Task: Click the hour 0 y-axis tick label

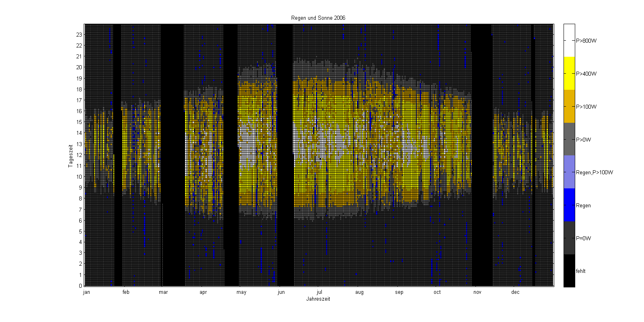Action: [80, 286]
